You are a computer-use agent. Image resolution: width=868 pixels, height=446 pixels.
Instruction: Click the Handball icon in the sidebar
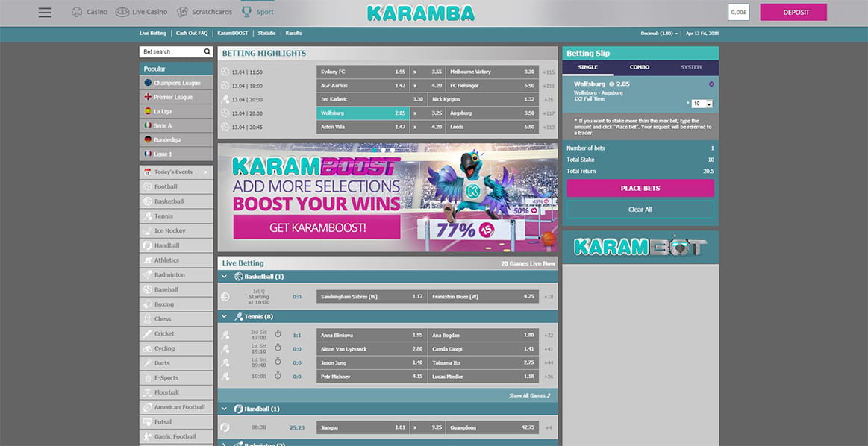click(148, 245)
